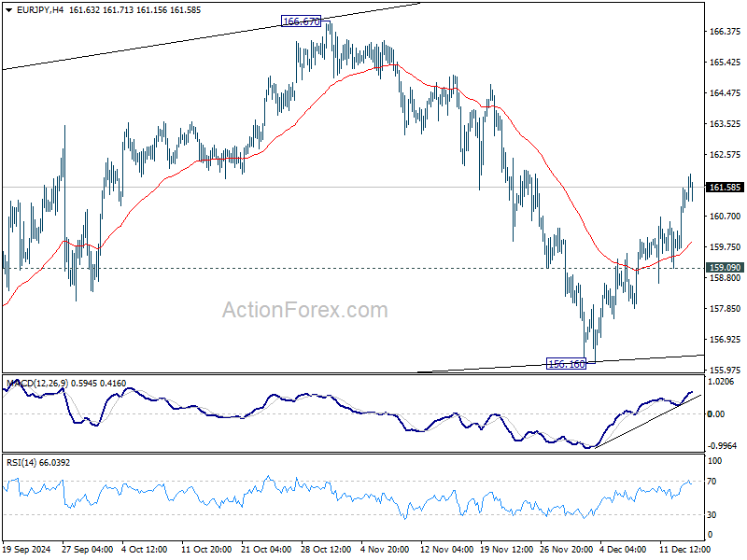Select the black trendline under the MACD
The height and width of the screenshot is (560, 747).
[648, 422]
